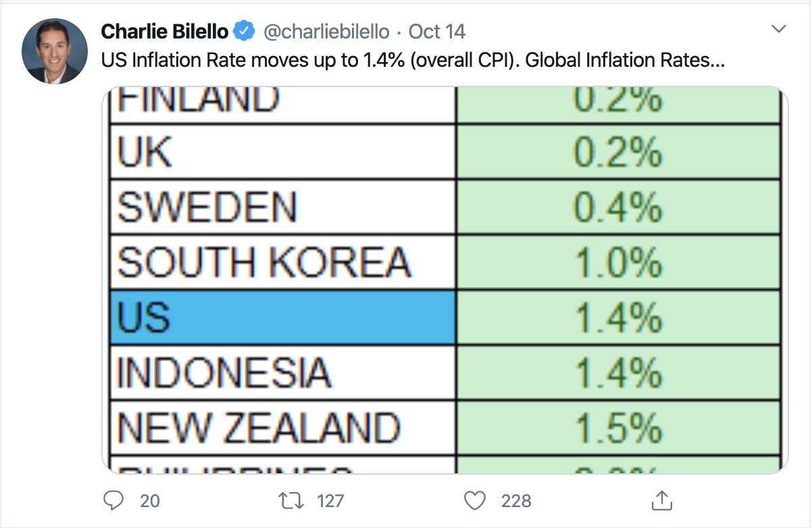Click the INDONESIA row in the table
This screenshot has width=812, height=528.
coord(225,373)
